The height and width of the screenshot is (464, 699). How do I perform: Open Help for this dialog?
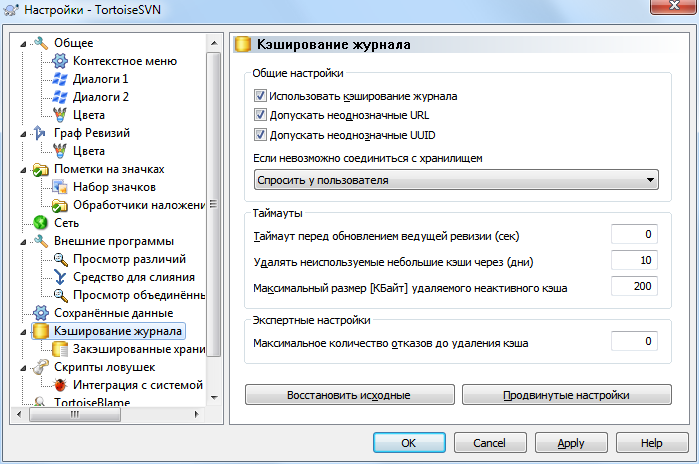pos(652,443)
